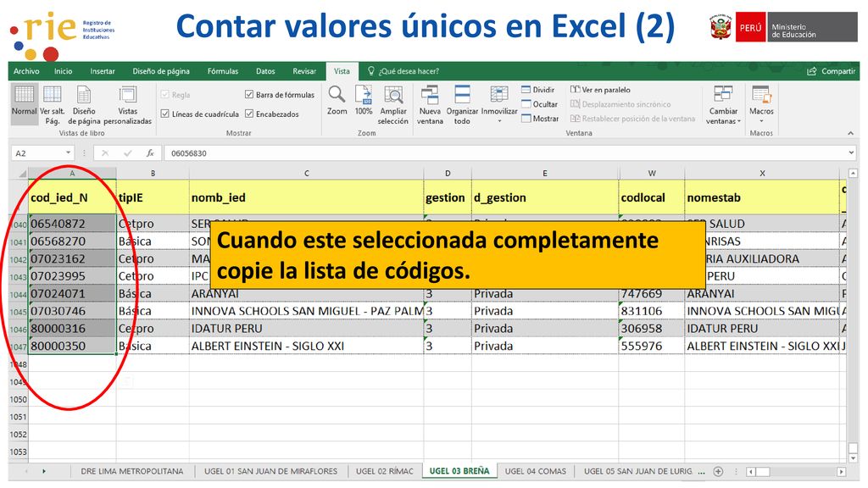Select column A header
Viewport: 868px width, 488px height.
click(72, 173)
